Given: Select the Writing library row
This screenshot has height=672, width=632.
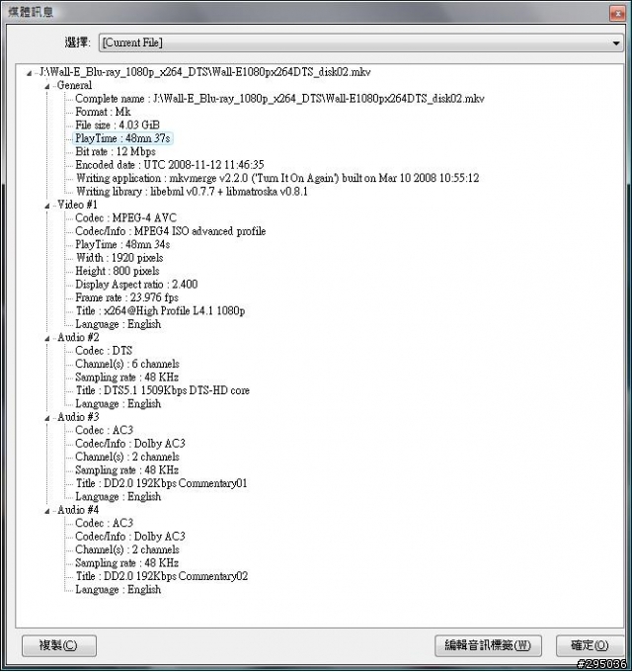Looking at the screenshot, I should pos(192,192).
